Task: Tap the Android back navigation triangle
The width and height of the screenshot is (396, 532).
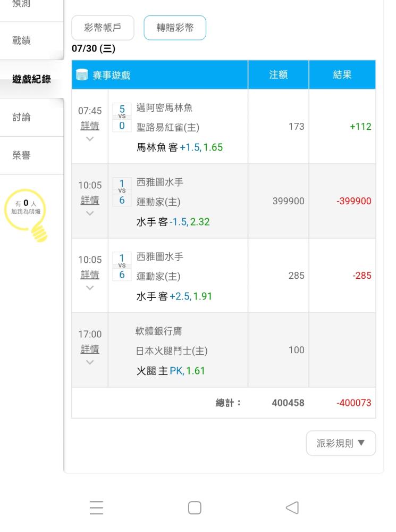Action: 292,508
